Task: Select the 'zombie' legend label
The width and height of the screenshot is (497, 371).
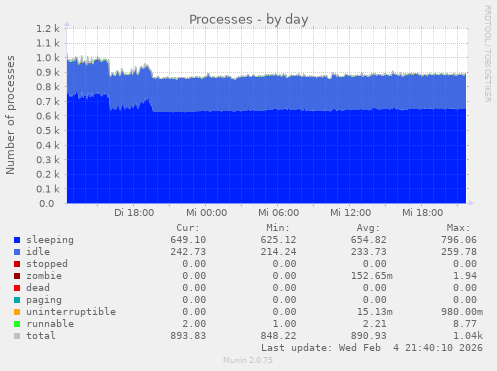Action: [x=44, y=276]
